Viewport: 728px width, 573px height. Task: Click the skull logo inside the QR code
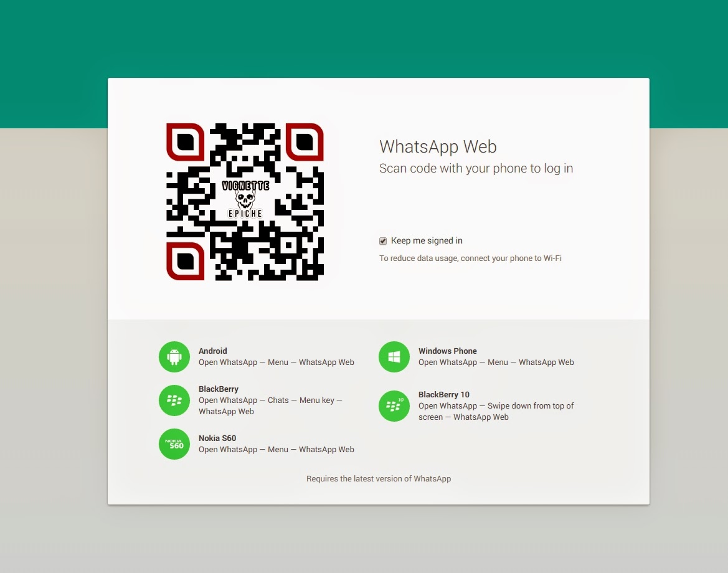pos(245,201)
